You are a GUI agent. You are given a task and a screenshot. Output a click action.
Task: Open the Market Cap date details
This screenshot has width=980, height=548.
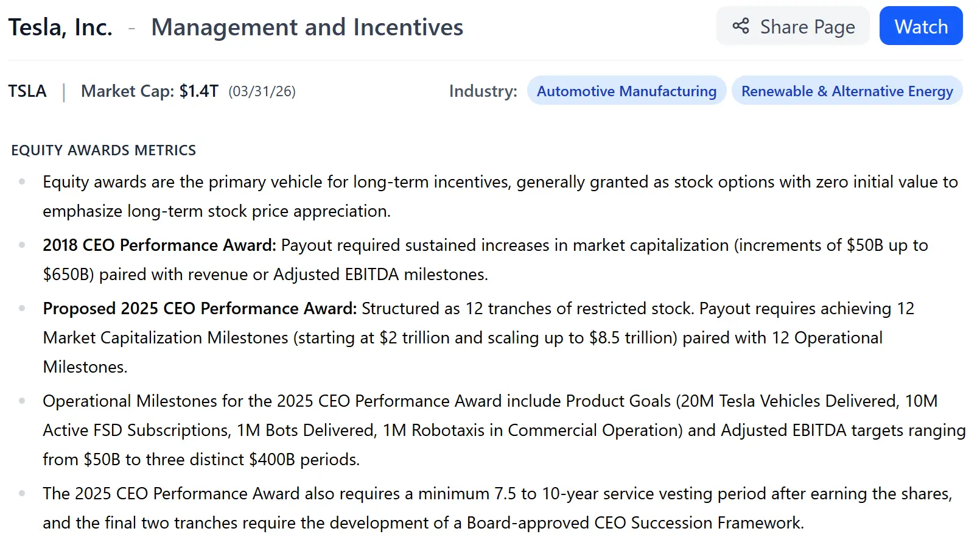tap(261, 91)
